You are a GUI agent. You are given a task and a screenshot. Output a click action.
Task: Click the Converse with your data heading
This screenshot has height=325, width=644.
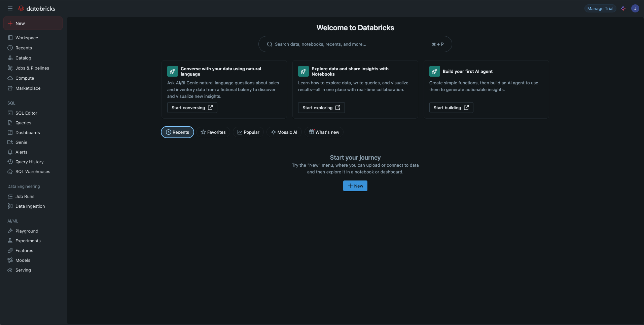click(x=221, y=71)
